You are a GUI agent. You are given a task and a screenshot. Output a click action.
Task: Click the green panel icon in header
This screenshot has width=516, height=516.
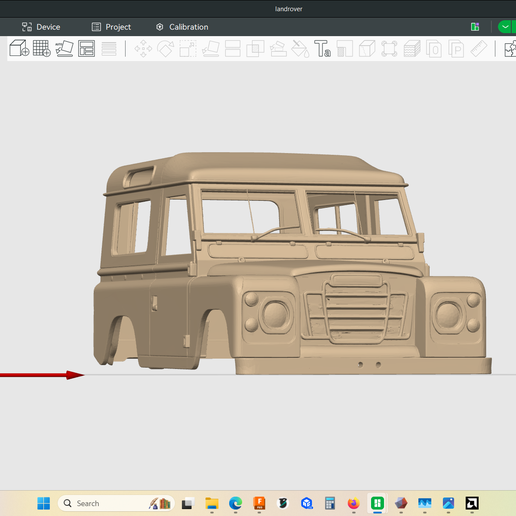pyautogui.click(x=475, y=27)
